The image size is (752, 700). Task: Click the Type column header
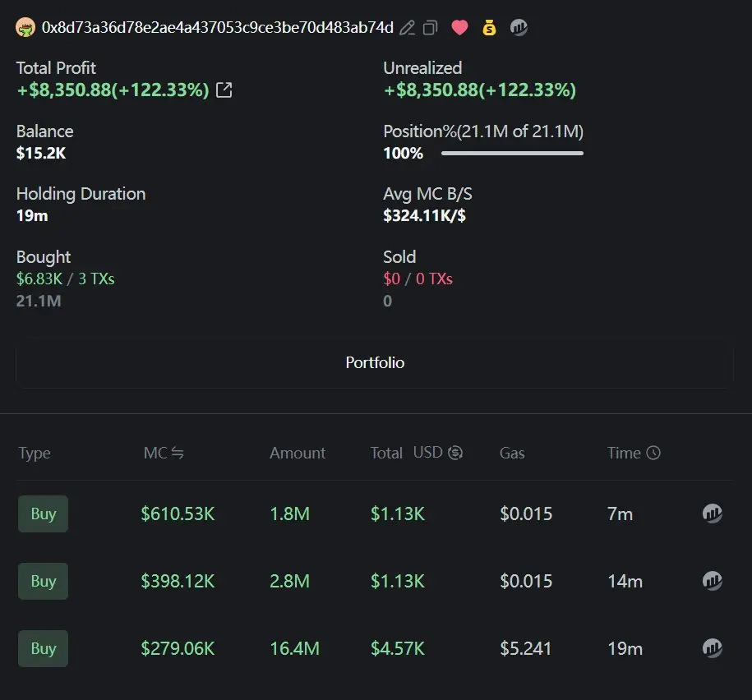click(x=35, y=454)
